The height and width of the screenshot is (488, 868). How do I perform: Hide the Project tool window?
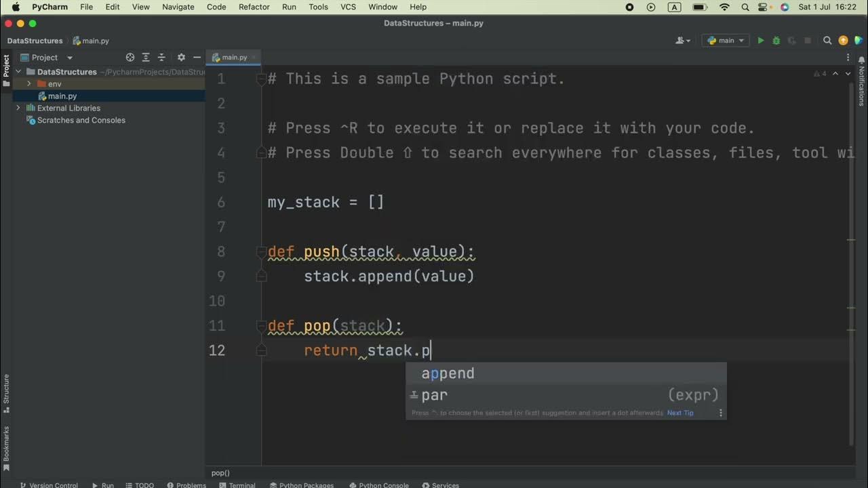coord(197,58)
